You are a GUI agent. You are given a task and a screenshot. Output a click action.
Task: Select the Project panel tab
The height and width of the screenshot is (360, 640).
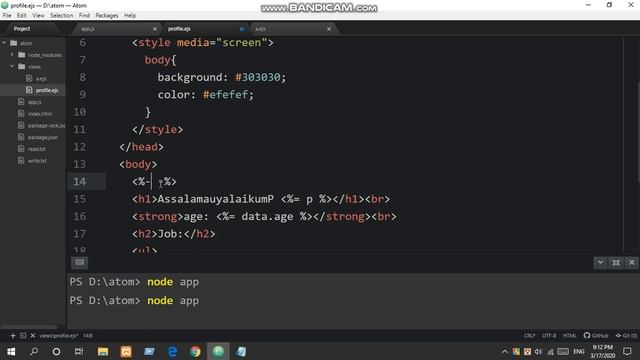(x=22, y=29)
